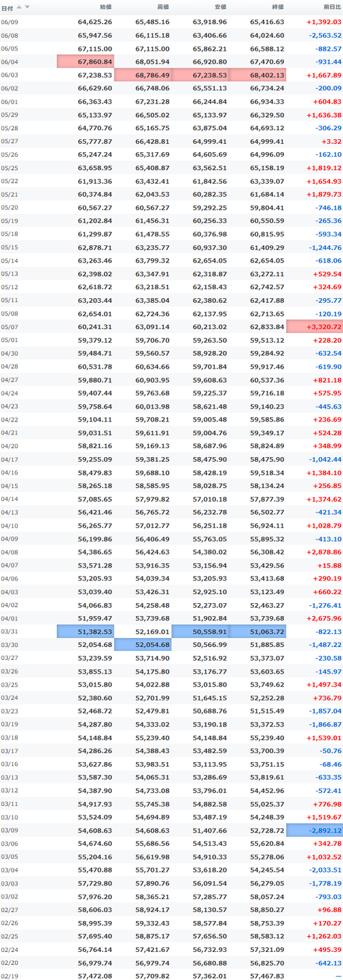Viewport: 343px width, 980px height.
Task: Click the 日付 column header
Action: 6,7
